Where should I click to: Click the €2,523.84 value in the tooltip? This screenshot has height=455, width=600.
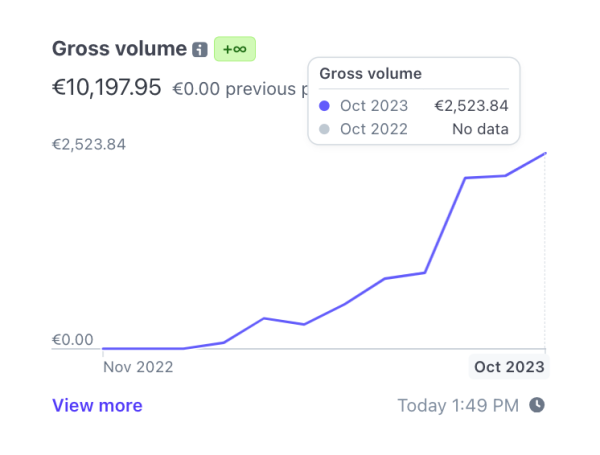[x=471, y=105]
